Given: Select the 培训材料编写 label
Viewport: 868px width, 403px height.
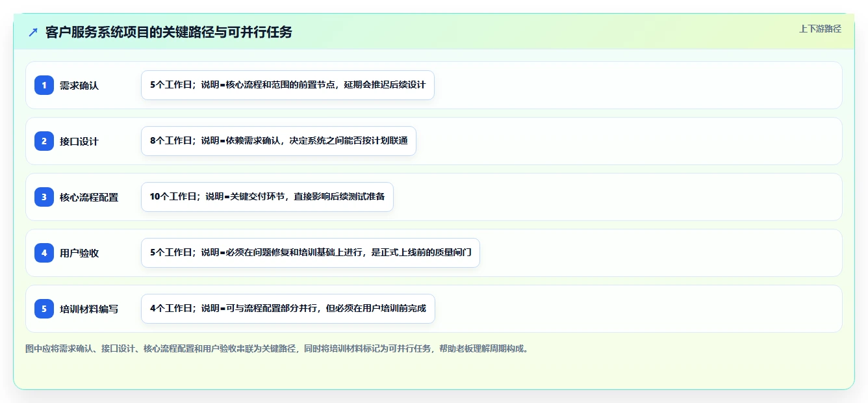Looking at the screenshot, I should (89, 309).
